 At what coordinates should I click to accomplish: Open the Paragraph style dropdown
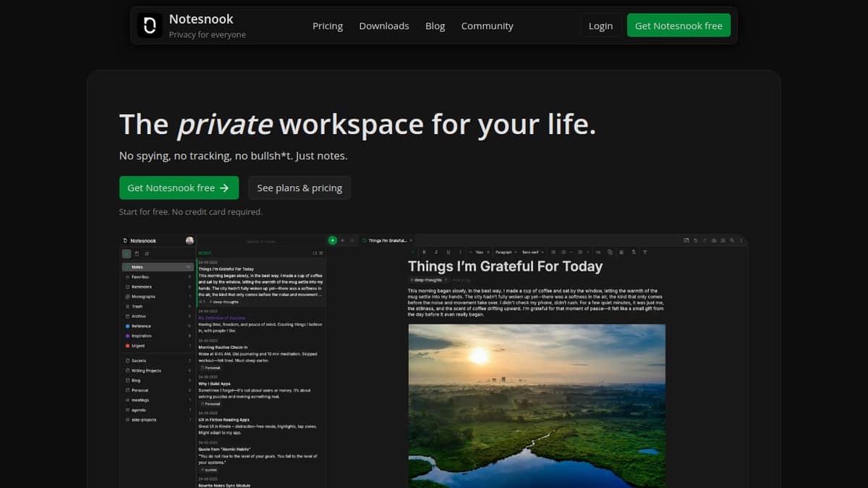click(506, 252)
